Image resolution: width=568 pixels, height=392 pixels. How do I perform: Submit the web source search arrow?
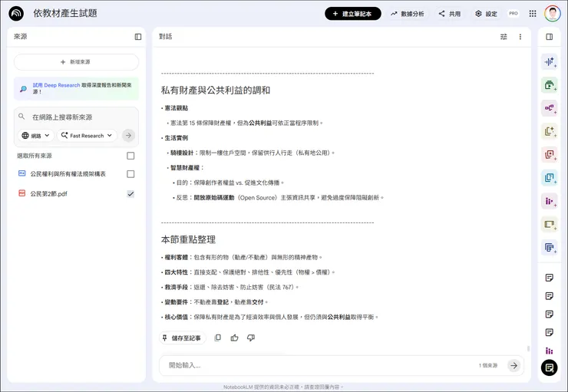[128, 135]
